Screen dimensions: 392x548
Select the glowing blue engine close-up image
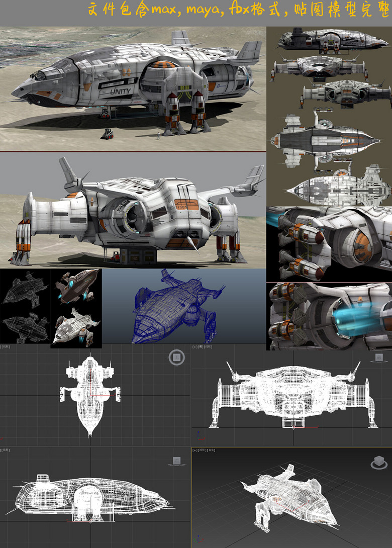point(329,316)
